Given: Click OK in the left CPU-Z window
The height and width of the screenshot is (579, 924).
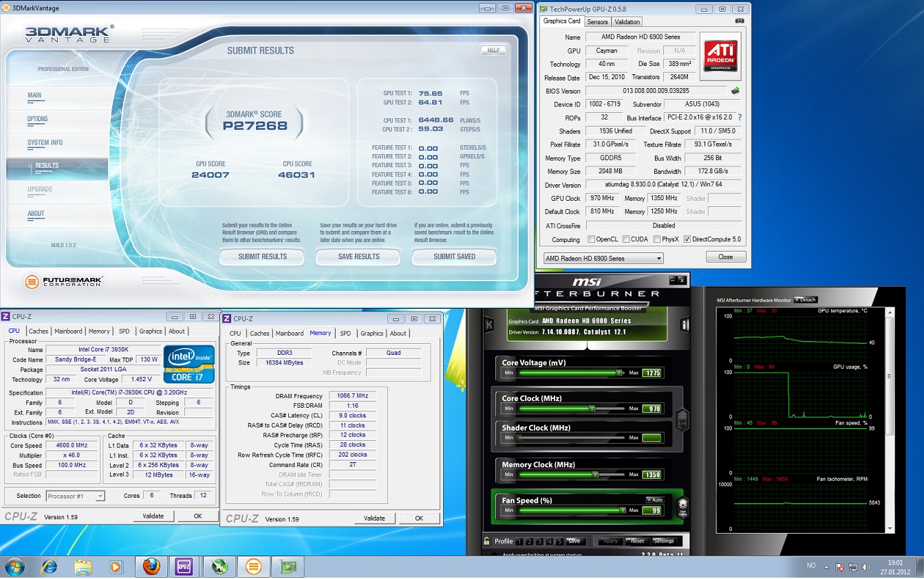Looking at the screenshot, I should pyautogui.click(x=197, y=516).
